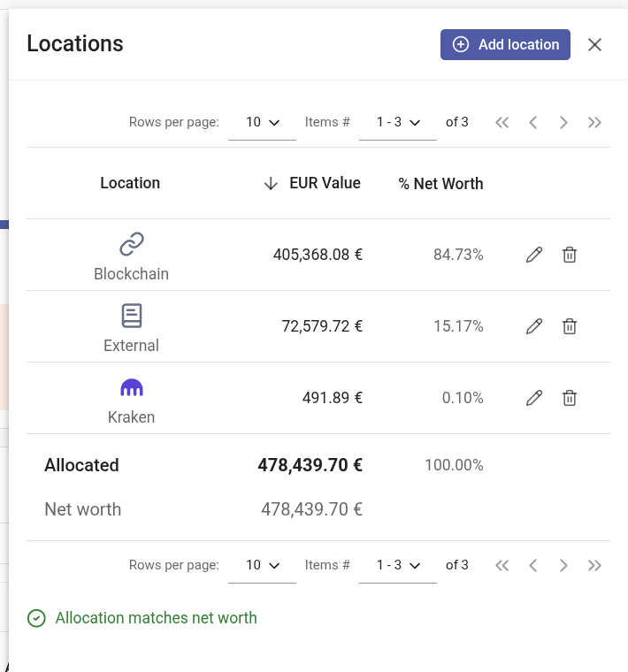Select the Net worth row amount

click(x=311, y=509)
